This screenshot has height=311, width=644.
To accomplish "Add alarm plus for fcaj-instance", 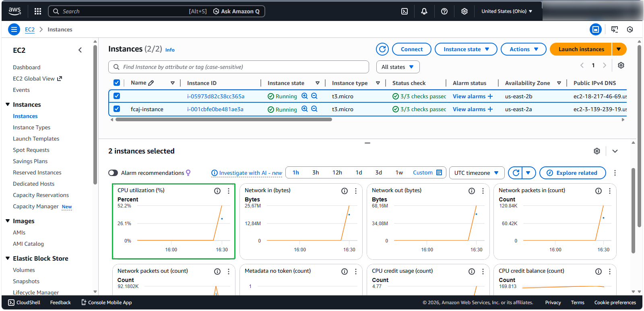I will click(490, 109).
